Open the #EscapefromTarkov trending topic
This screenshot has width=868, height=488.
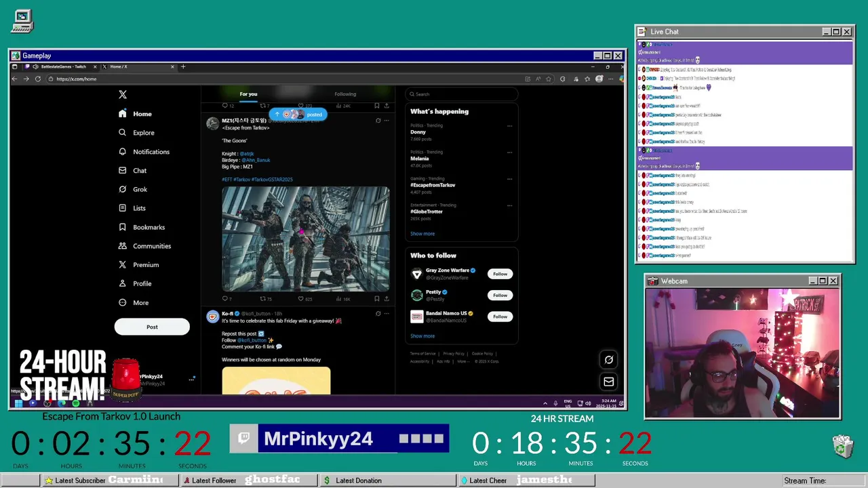[x=433, y=185]
